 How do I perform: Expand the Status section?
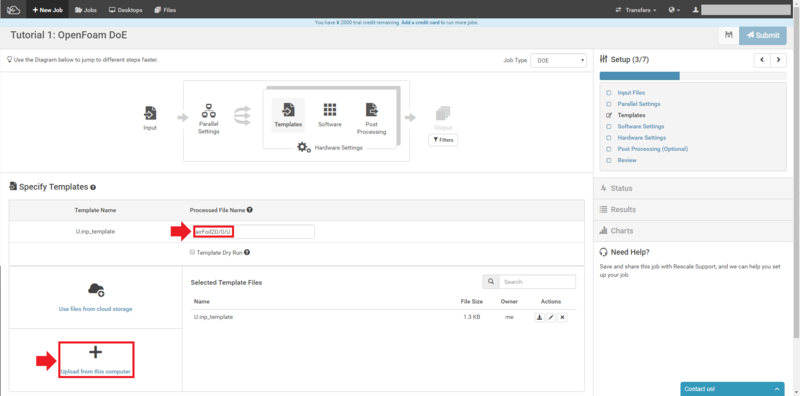(694, 188)
